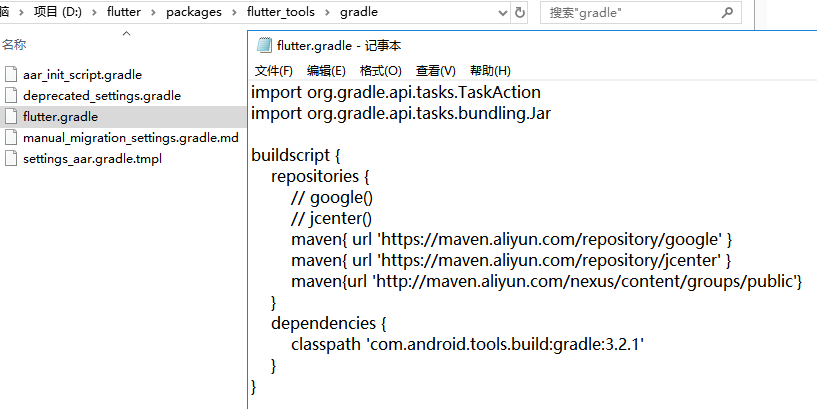Click the classpath gradle:3.2.1 line
Image resolution: width=817 pixels, height=409 pixels.
pyautogui.click(x=468, y=344)
